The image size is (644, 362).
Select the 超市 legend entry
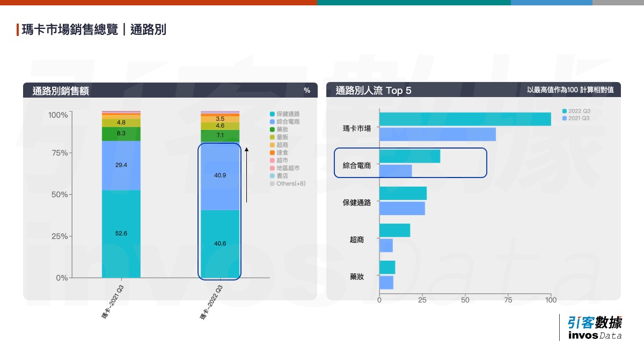(x=280, y=160)
